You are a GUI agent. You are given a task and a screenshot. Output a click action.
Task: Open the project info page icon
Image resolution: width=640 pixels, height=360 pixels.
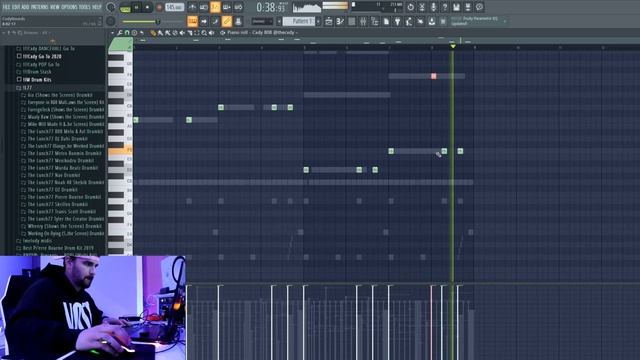[386, 21]
